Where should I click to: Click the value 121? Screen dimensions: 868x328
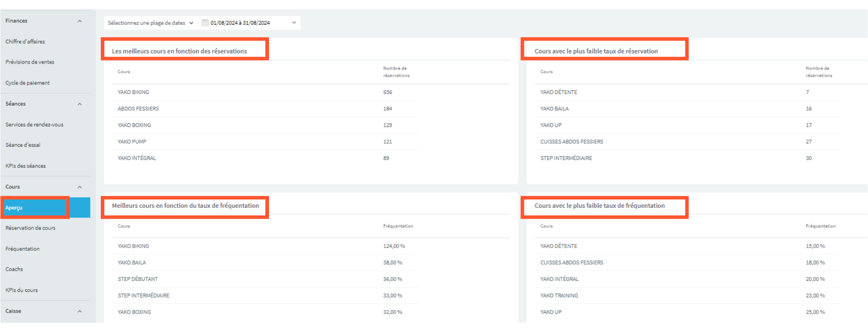(x=388, y=142)
